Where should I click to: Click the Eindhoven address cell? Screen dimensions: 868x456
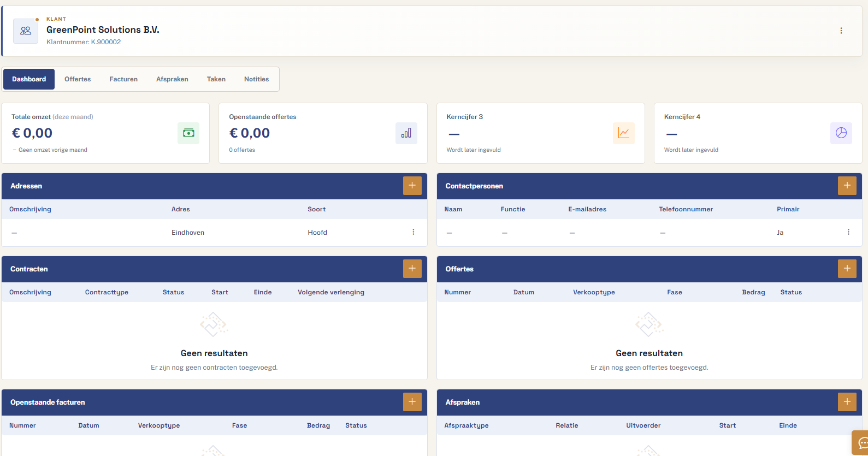[x=188, y=233]
